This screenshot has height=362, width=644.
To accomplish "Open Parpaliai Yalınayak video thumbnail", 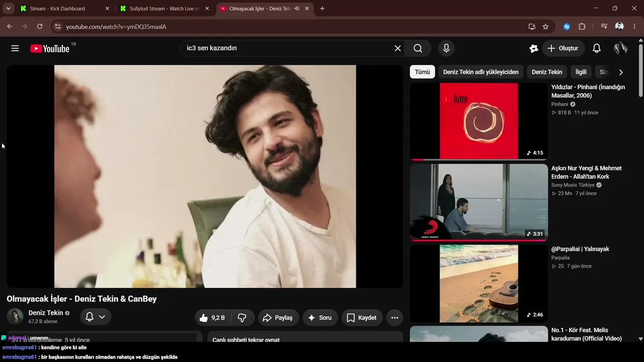I will point(478,283).
